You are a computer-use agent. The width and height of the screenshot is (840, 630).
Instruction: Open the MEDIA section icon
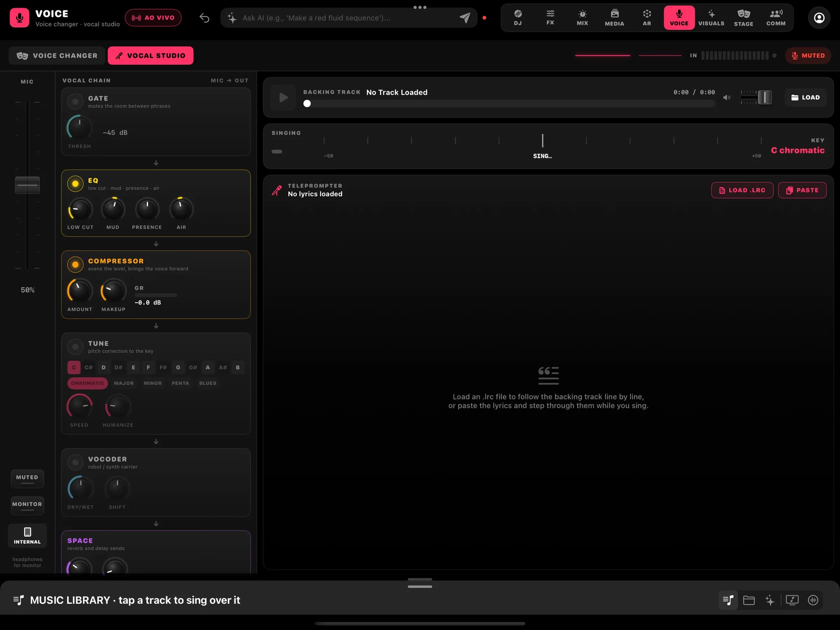615,17
